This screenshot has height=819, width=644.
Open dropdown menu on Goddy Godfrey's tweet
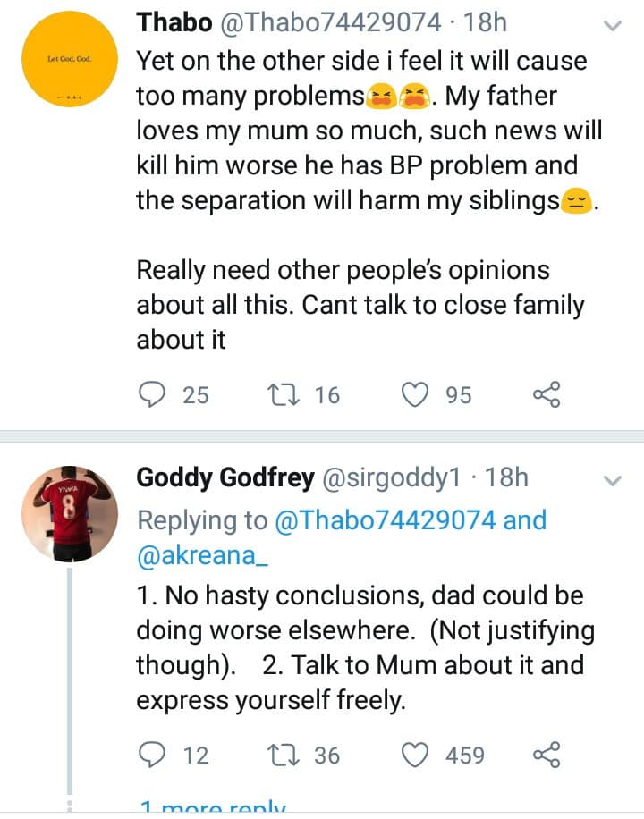613,481
